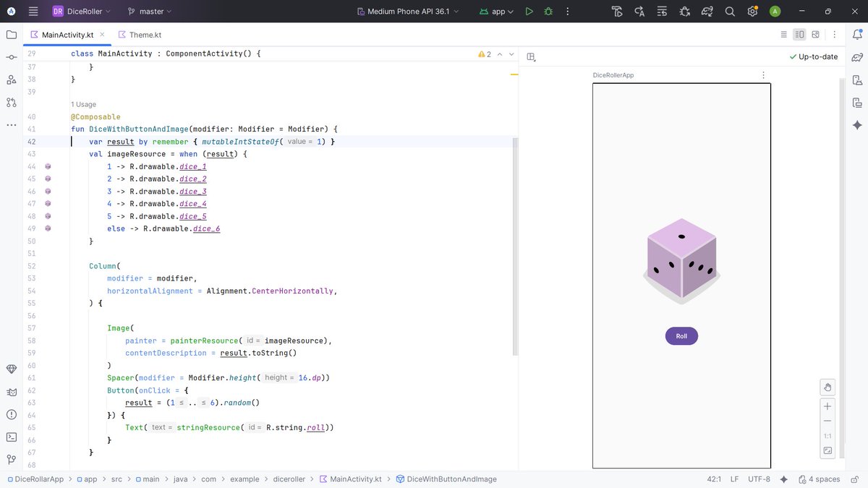Open the Gemini AI assistant panel
Screen dimensions: 868x488
click(x=857, y=124)
